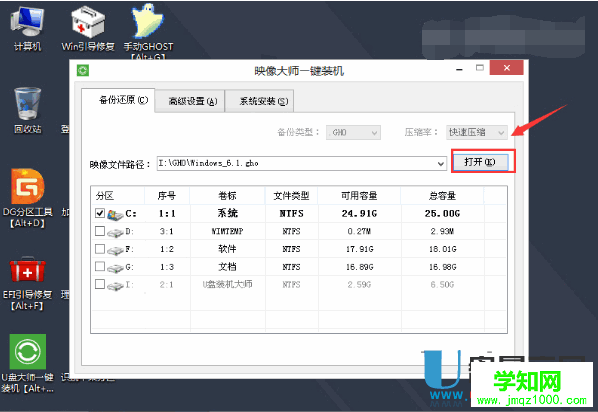Check the D: partition checkbox
This screenshot has width=598, height=412.
(x=100, y=231)
